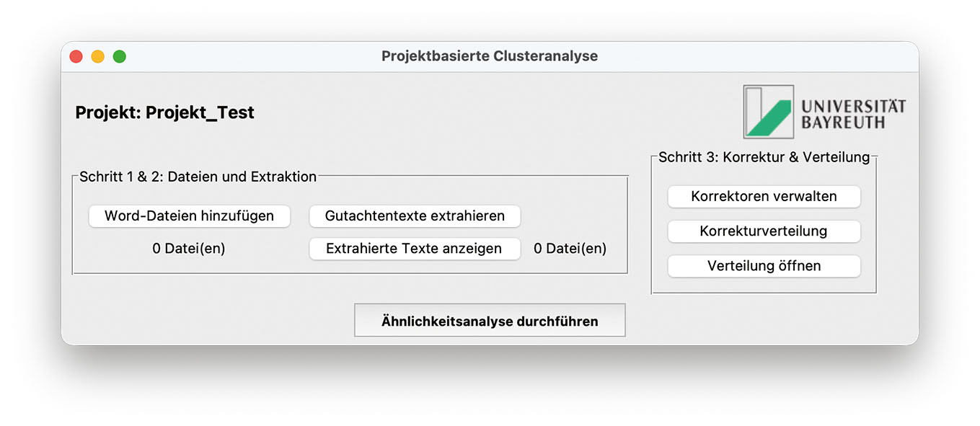
Task: Click the window title Projektbasierte Clusteranalyse
Action: (x=490, y=56)
